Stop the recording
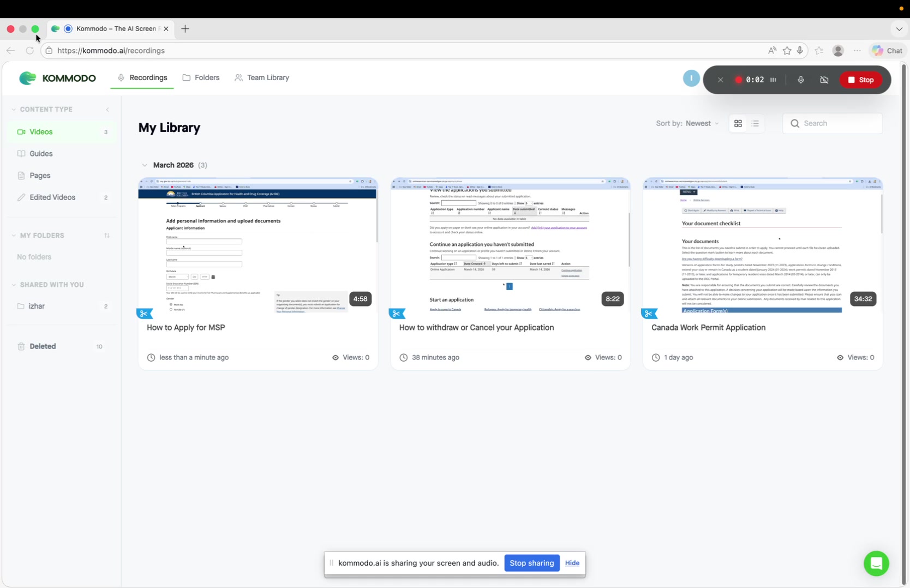Image resolution: width=910 pixels, height=588 pixels. click(x=861, y=80)
